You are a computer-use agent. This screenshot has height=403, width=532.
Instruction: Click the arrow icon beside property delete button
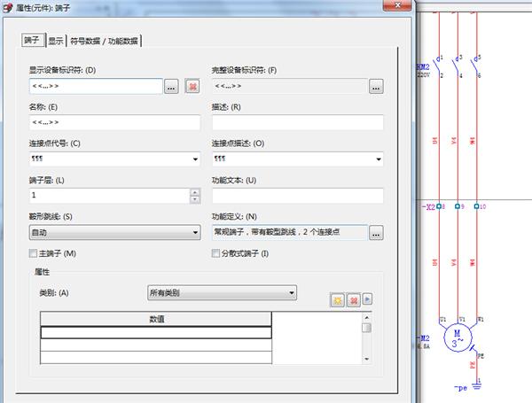366,301
